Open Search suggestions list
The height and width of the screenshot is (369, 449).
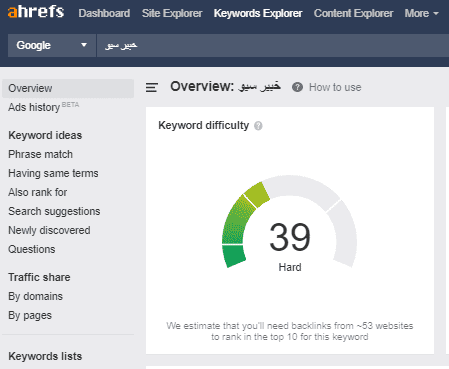tap(54, 211)
